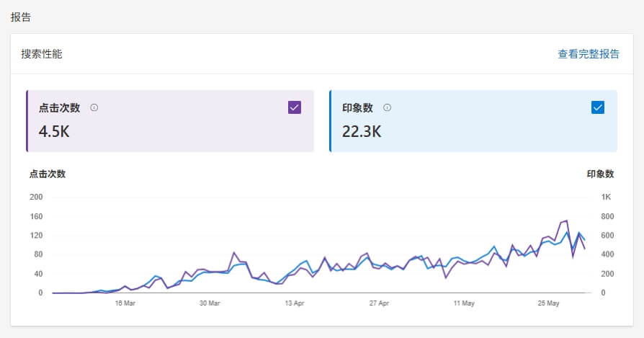Image resolution: width=644 pixels, height=338 pixels.
Task: Click the 30 Mar date label
Action: coord(210,303)
